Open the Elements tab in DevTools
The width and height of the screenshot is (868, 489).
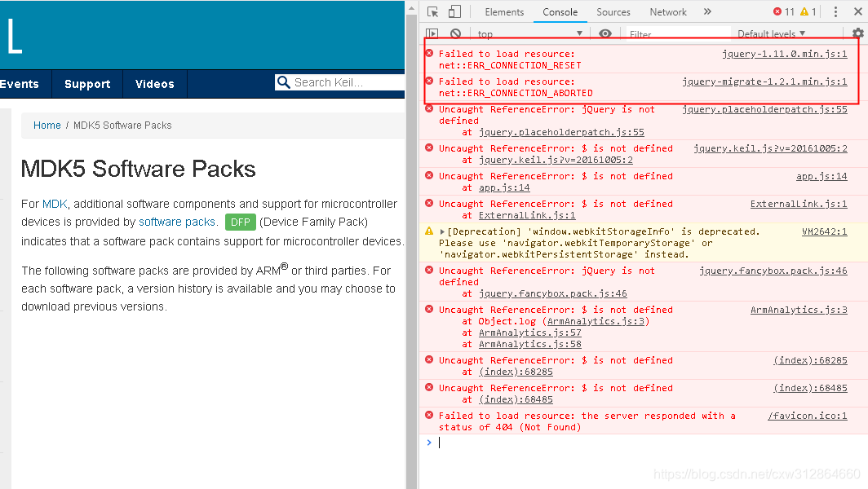tap(504, 11)
